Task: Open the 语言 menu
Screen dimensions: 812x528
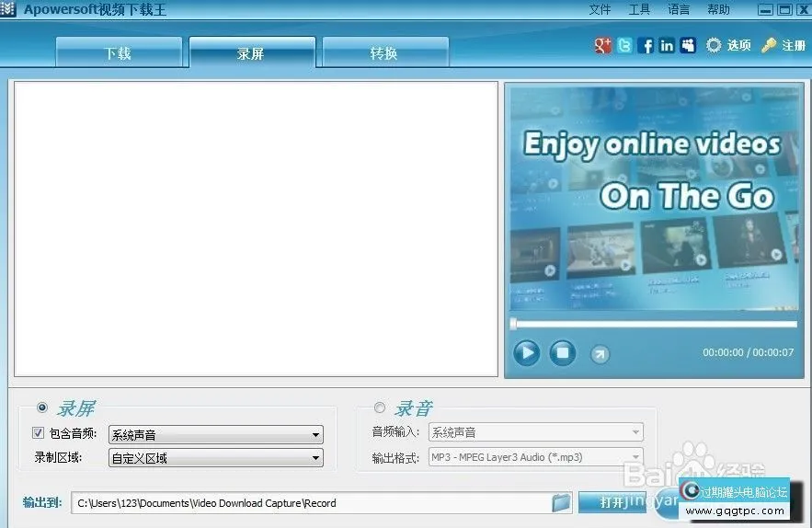Action: click(x=679, y=9)
